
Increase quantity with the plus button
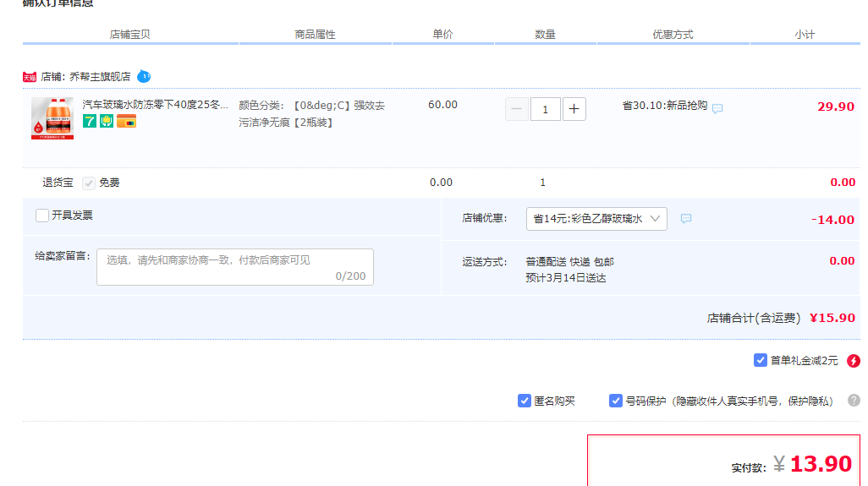pos(574,109)
